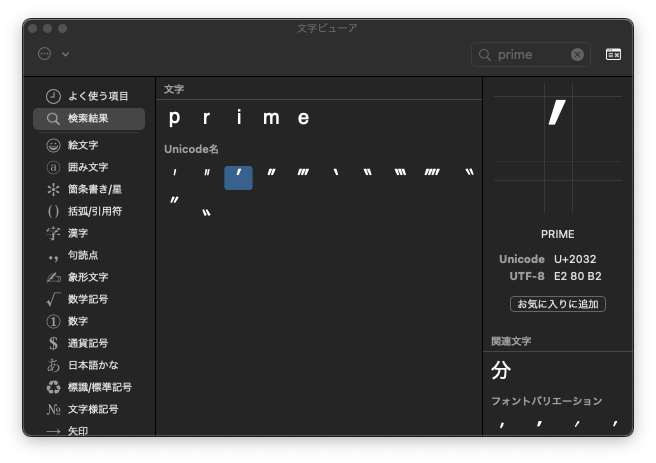Viewport: 656px width, 463px height.
Task: Pick the letter m in 文字 results
Action: (271, 118)
